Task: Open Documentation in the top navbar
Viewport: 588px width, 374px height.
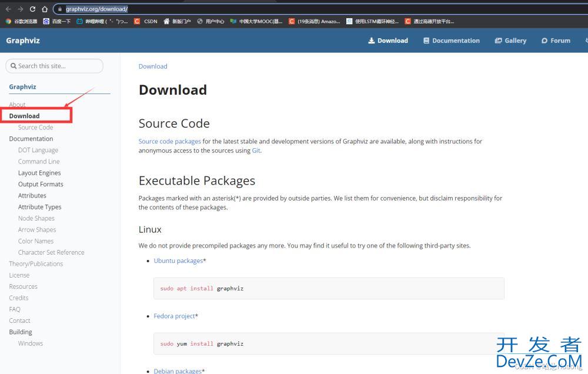Action: pyautogui.click(x=452, y=41)
